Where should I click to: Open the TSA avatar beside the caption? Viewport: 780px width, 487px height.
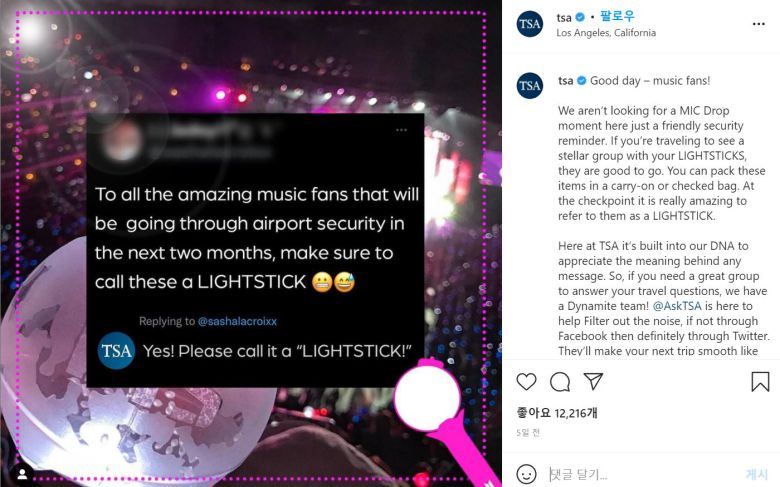[530, 85]
